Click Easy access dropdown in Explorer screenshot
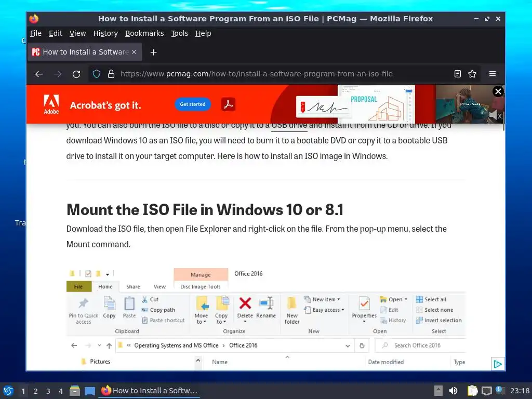This screenshot has height=399, width=532. click(x=324, y=310)
